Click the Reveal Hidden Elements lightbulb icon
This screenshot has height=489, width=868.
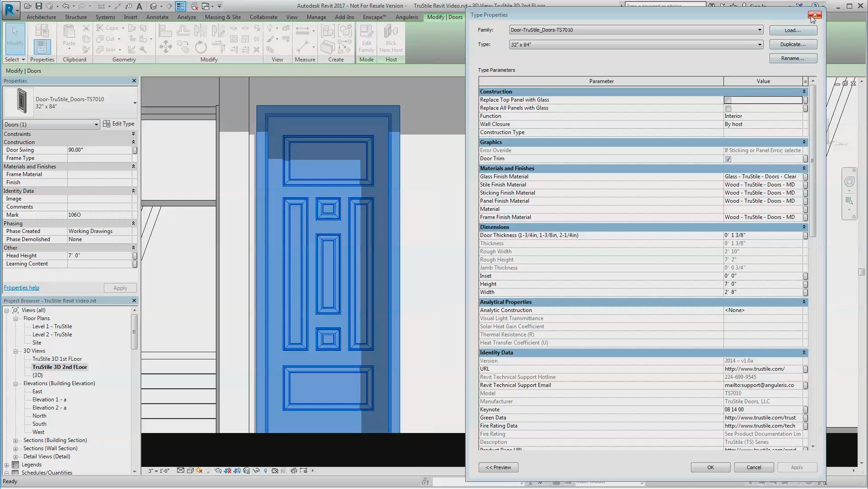266,470
